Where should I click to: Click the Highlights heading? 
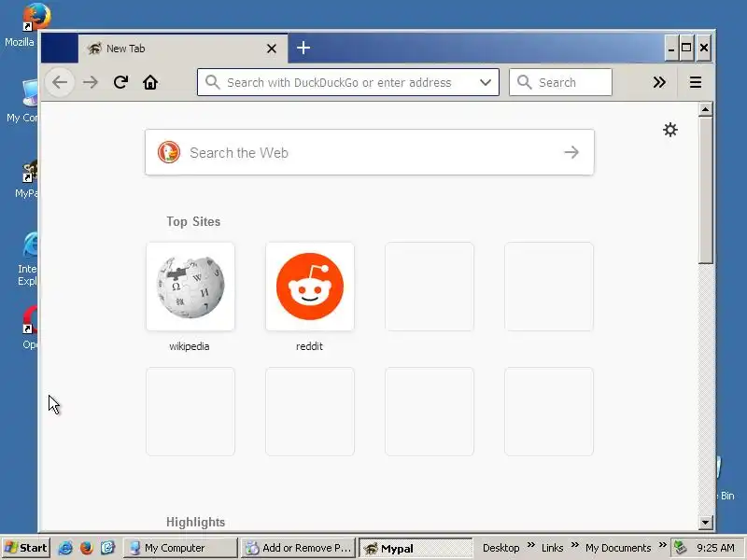pyautogui.click(x=195, y=522)
